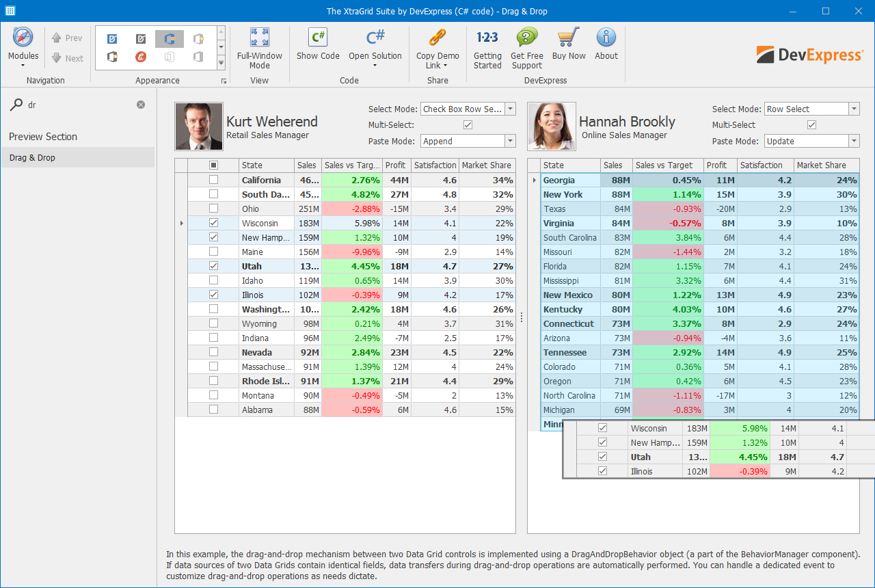Screen dimensions: 875x588
Task: Check the Maine row checkbox
Action: [x=214, y=252]
